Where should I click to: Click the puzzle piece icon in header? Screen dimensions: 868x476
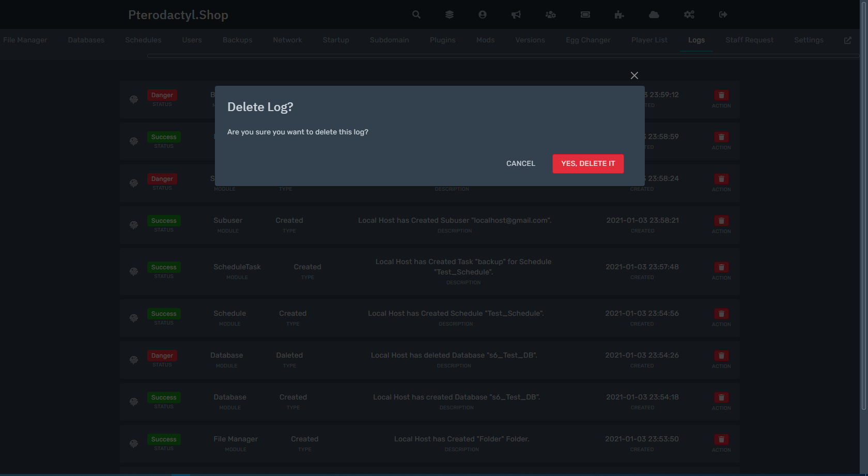coord(619,14)
